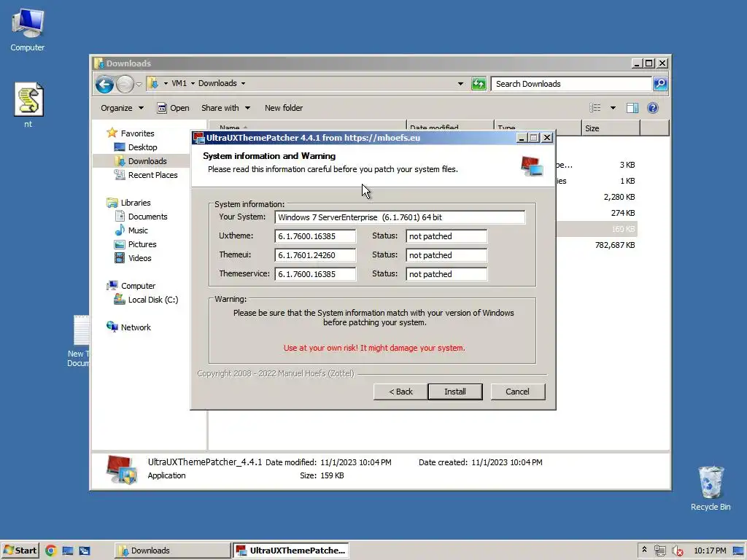This screenshot has width=747, height=560.
Task: Click Open in the Explorer toolbar
Action: tap(173, 108)
